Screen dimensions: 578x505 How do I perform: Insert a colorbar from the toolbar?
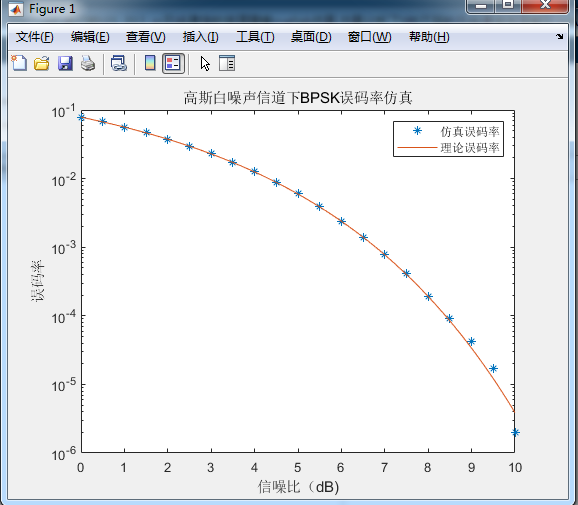click(150, 63)
